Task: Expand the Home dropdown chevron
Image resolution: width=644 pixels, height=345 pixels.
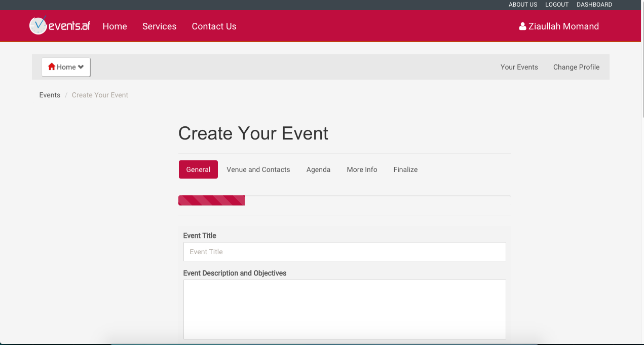Action: [x=81, y=67]
